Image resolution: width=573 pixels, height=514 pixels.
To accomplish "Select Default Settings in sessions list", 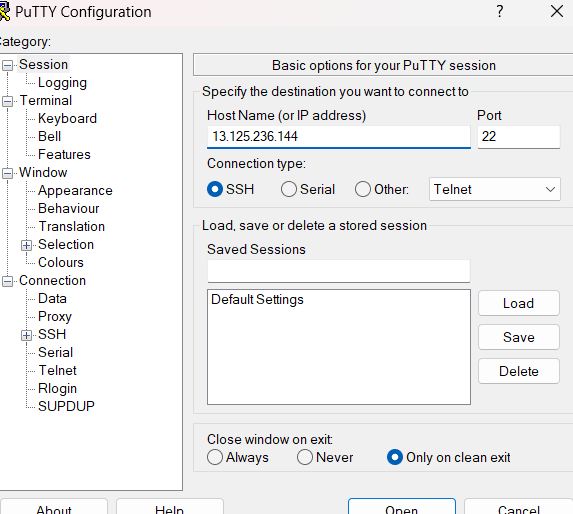I will point(257,299).
